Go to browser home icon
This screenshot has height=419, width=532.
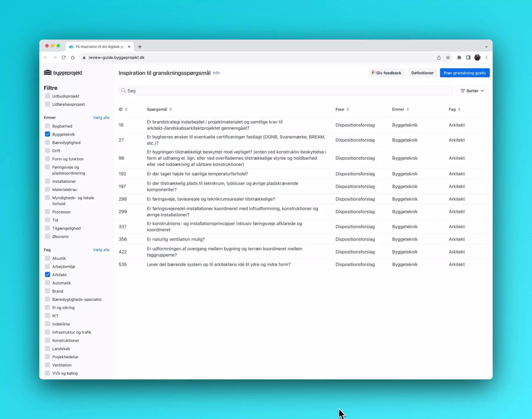[x=73, y=57]
